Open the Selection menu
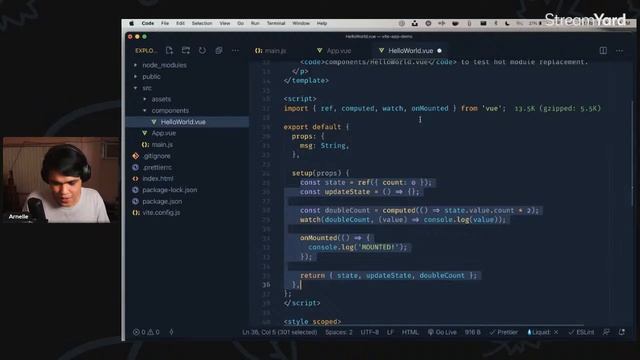Image resolution: width=640 pixels, height=360 pixels. 202,23
